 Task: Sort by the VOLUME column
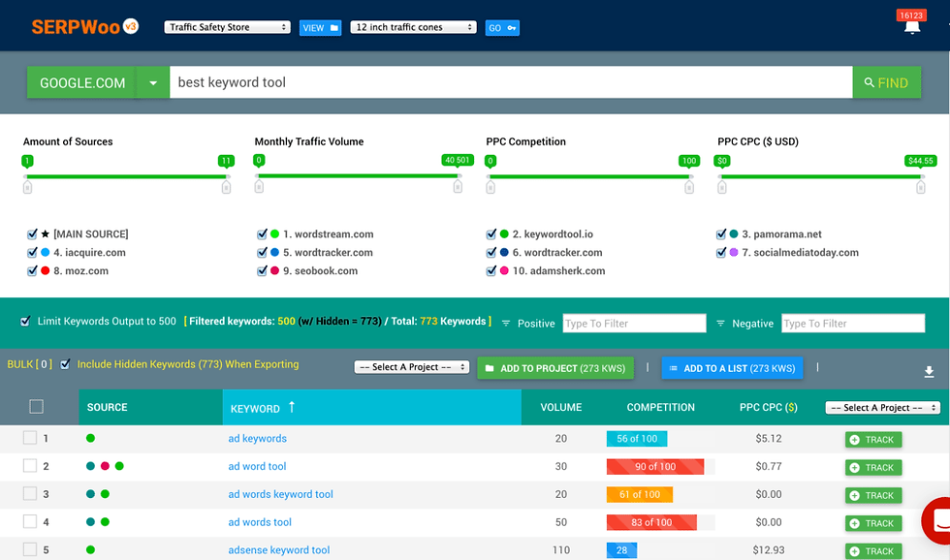(561, 408)
